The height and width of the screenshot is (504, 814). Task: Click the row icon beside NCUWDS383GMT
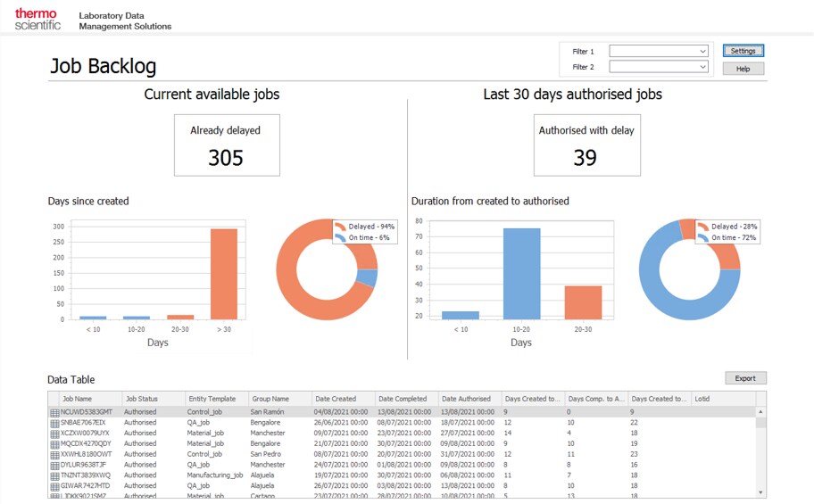click(x=54, y=412)
